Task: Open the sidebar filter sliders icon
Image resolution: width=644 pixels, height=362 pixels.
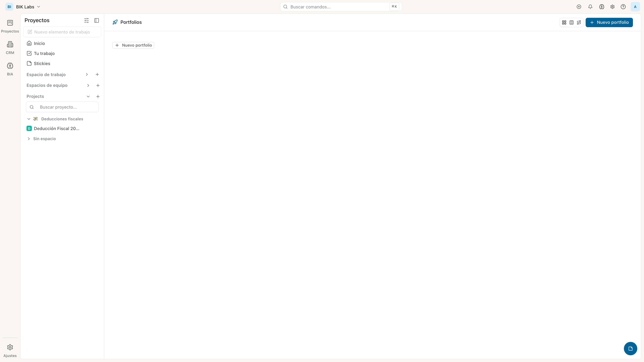Action: [87, 20]
